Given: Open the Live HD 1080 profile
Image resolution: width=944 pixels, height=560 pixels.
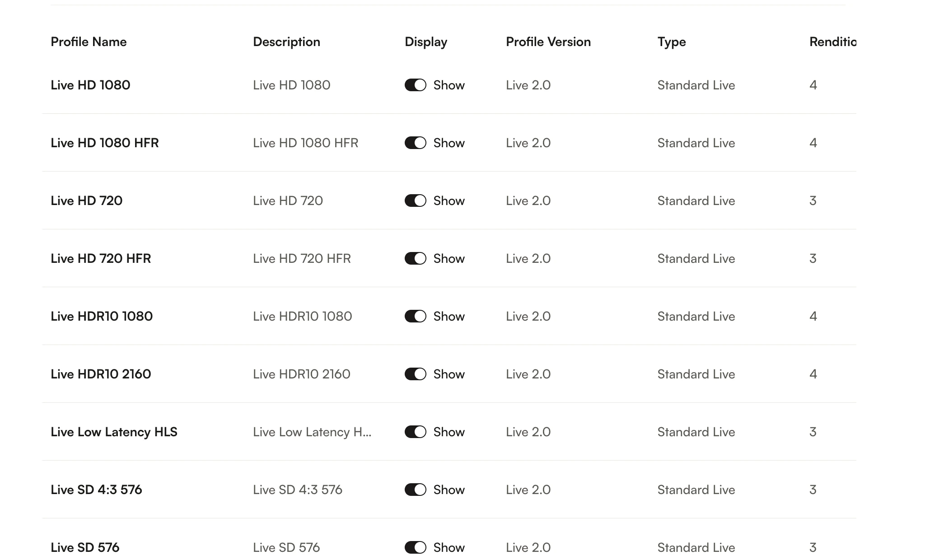Looking at the screenshot, I should click(90, 85).
